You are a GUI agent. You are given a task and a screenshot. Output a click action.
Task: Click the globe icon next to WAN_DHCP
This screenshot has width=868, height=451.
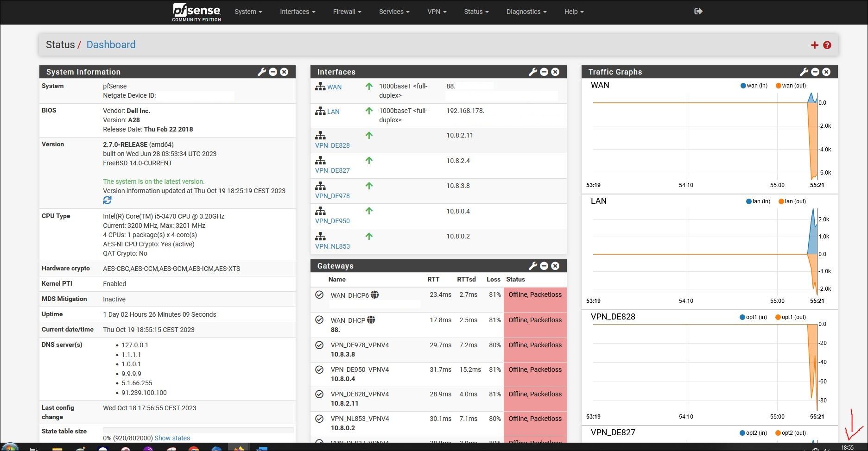click(371, 319)
